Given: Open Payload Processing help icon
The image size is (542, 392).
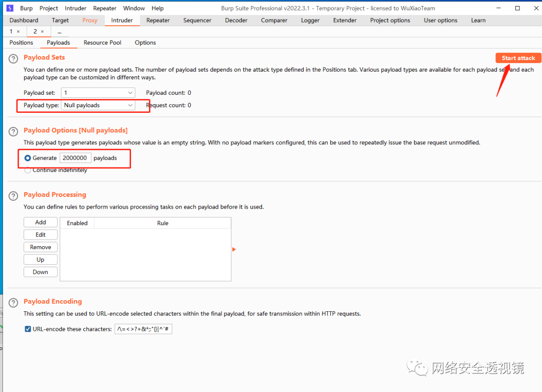Looking at the screenshot, I should click(x=13, y=196).
